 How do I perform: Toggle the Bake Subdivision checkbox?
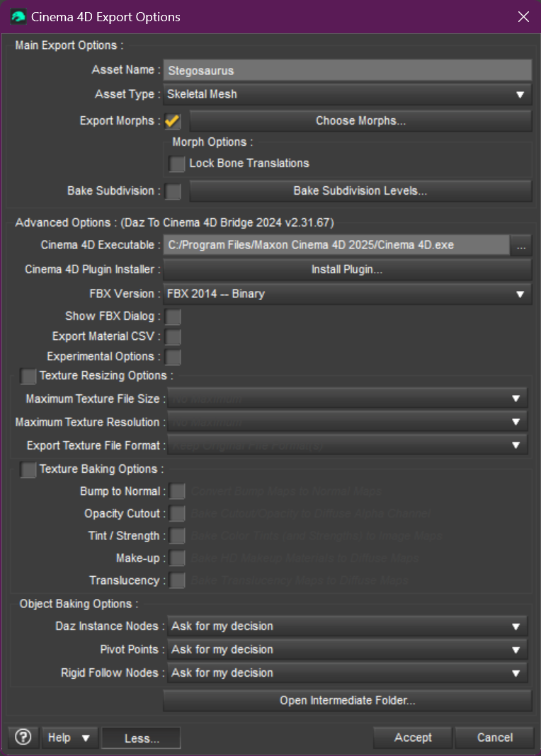click(173, 191)
